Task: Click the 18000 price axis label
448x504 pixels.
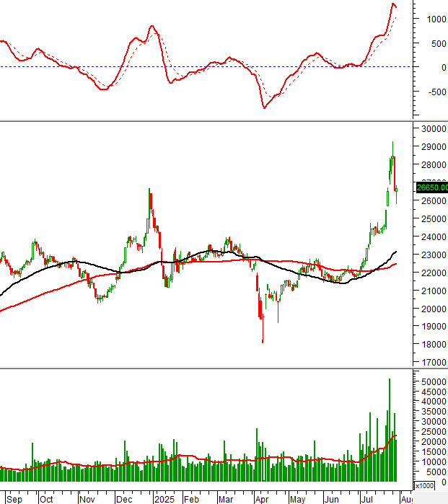Action: coord(434,344)
